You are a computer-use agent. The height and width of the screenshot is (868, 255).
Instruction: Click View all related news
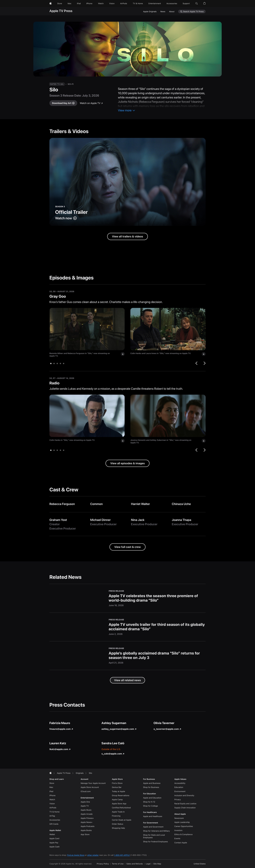coord(127,680)
